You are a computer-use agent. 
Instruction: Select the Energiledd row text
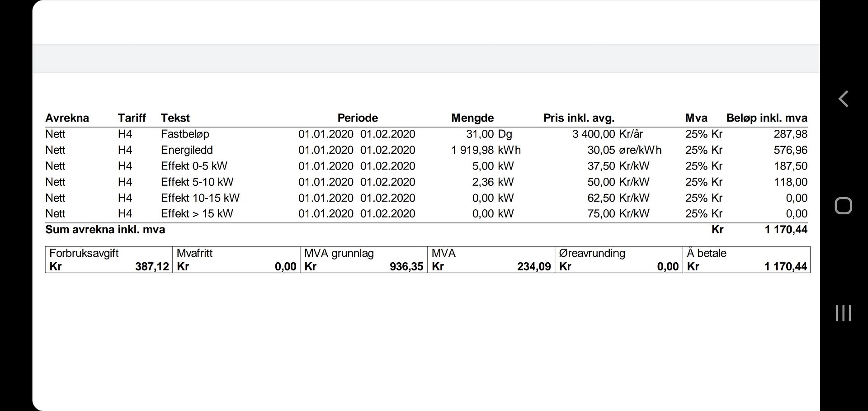pos(187,150)
